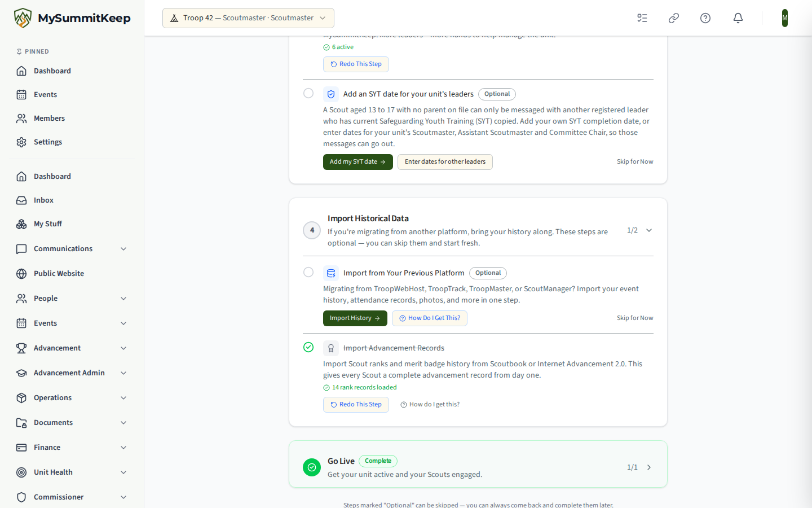Click the Finance card icon
Viewport: 812px width, 508px height.
(21, 448)
